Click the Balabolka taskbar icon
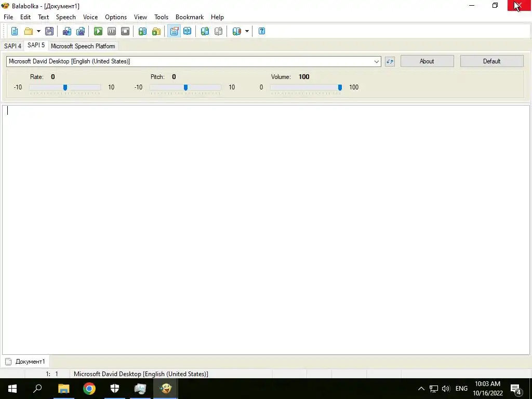Viewport: 532px width, 399px height. tap(166, 389)
